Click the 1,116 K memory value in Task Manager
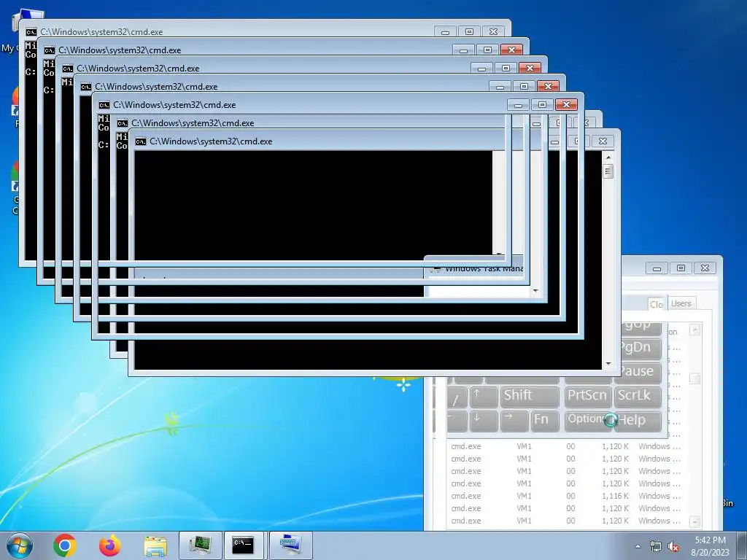747x560 pixels. 615,496
